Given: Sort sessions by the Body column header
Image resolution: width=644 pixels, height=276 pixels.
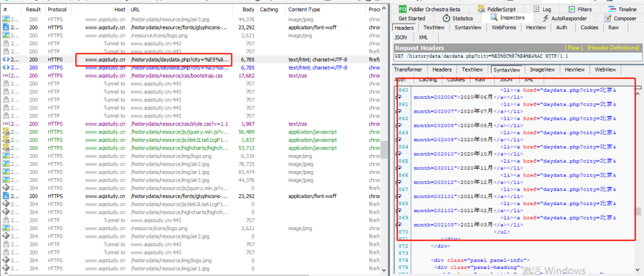Looking at the screenshot, I should (245, 10).
